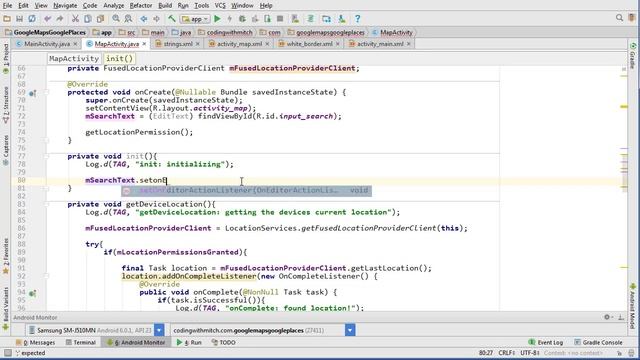Click the navigate Forward arrow

[156, 19]
